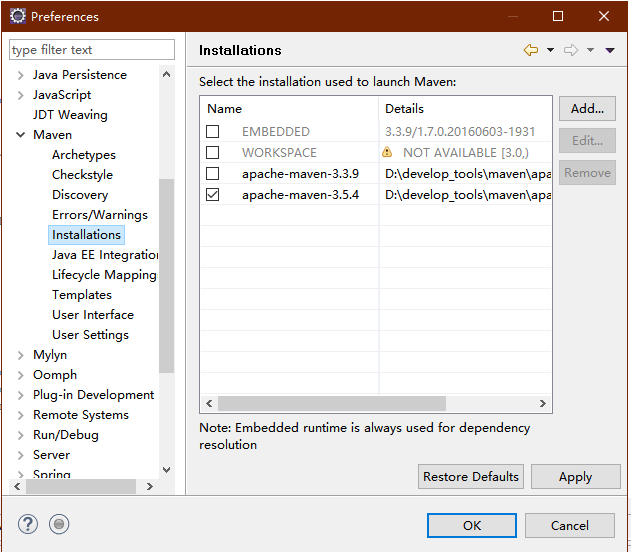The height and width of the screenshot is (552, 631).
Task: Select the Plug-in Development tree label
Action: [93, 395]
